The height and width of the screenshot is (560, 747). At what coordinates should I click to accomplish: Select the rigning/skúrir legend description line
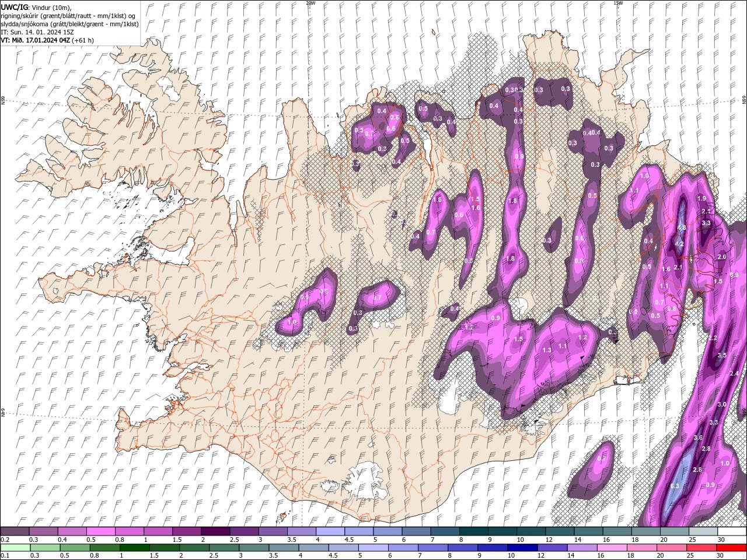pyautogui.click(x=68, y=16)
